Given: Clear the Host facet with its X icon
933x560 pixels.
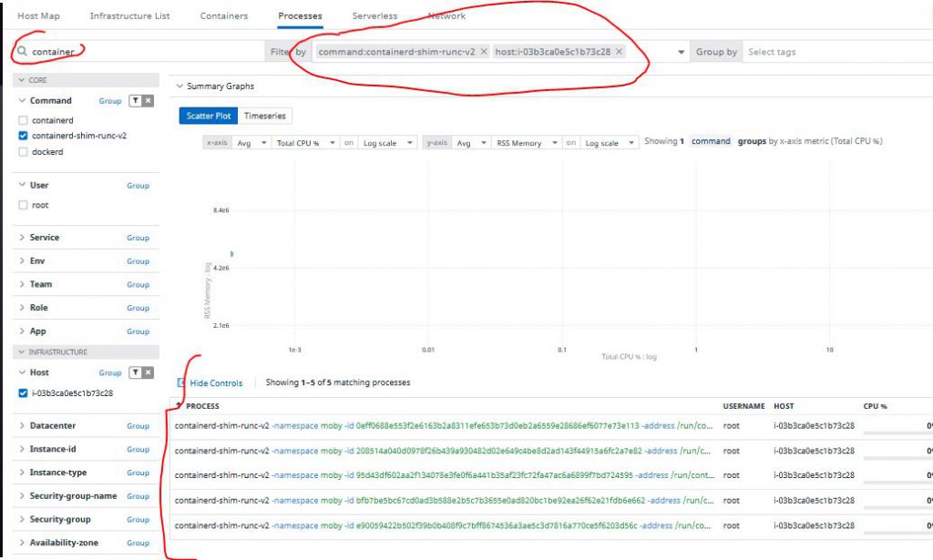Looking at the screenshot, I should pos(148,372).
